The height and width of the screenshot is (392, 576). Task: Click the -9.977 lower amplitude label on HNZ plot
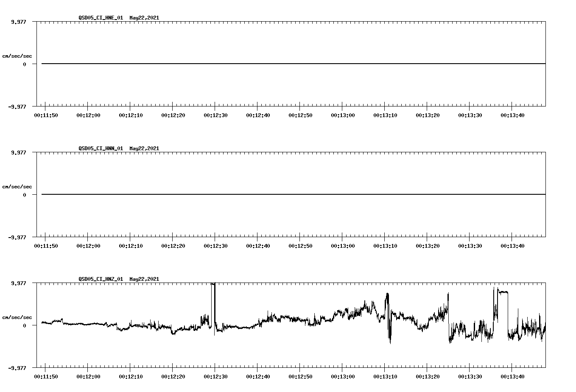tap(16, 367)
